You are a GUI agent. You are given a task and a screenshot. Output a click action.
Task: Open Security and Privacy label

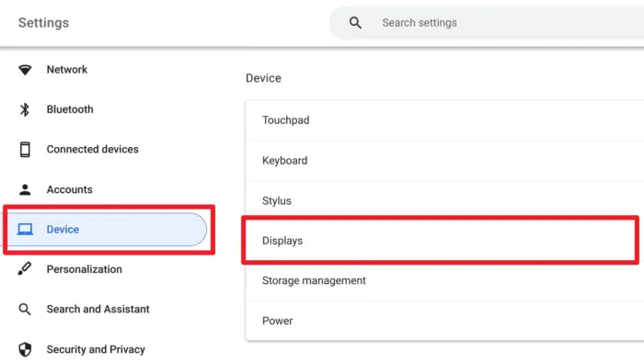pyautogui.click(x=96, y=349)
